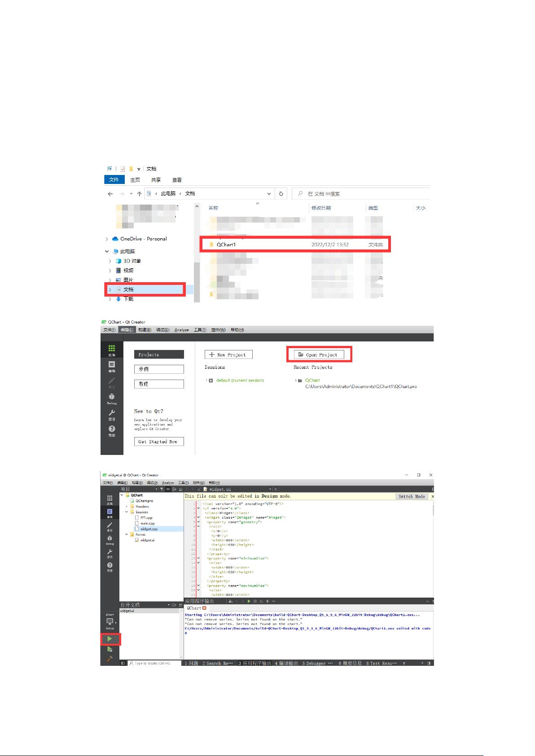
Task: Expand OneDrive - Personal in navigation pane
Action: pyautogui.click(x=107, y=239)
